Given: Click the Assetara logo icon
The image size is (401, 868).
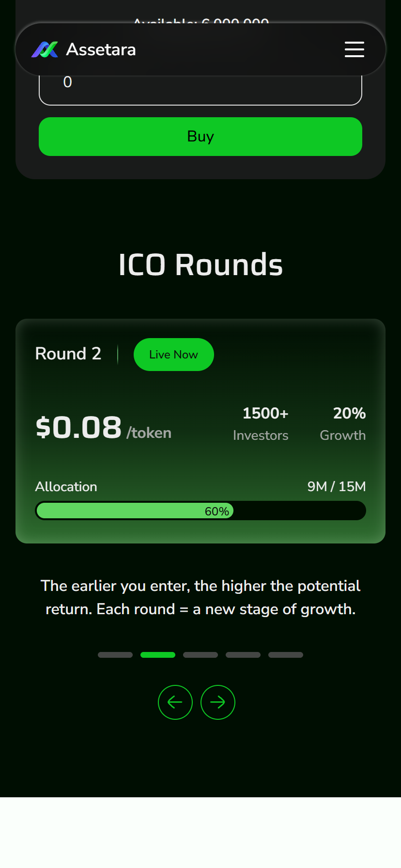Looking at the screenshot, I should (x=45, y=49).
